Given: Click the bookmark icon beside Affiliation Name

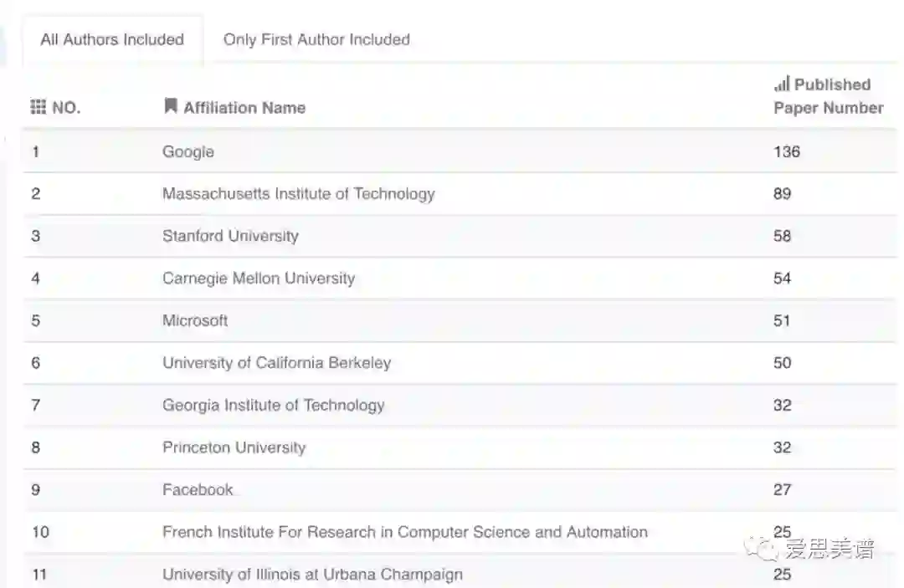Looking at the screenshot, I should [x=170, y=106].
